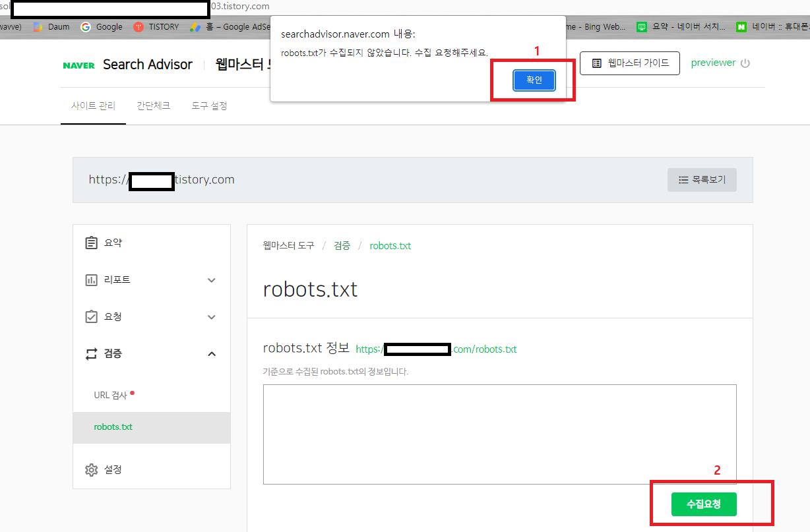
Task: Click the alert message about robots.txt 수집
Action: pyautogui.click(x=385, y=53)
